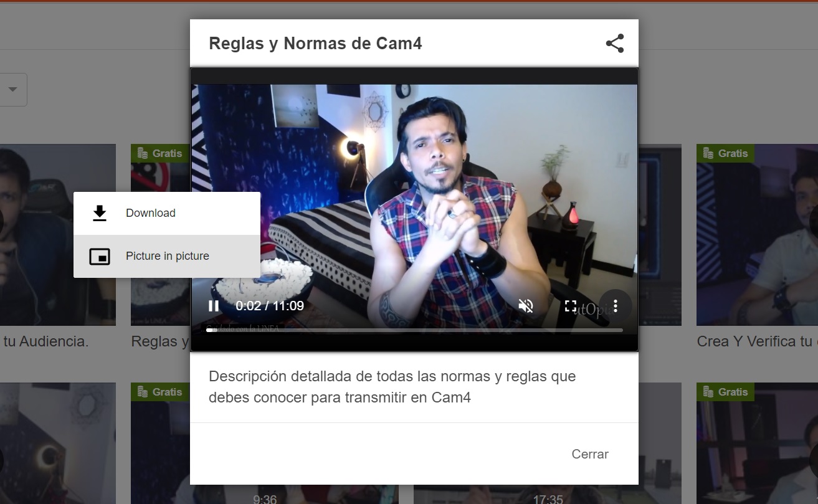Unmute the video with the speaker icon

click(526, 306)
